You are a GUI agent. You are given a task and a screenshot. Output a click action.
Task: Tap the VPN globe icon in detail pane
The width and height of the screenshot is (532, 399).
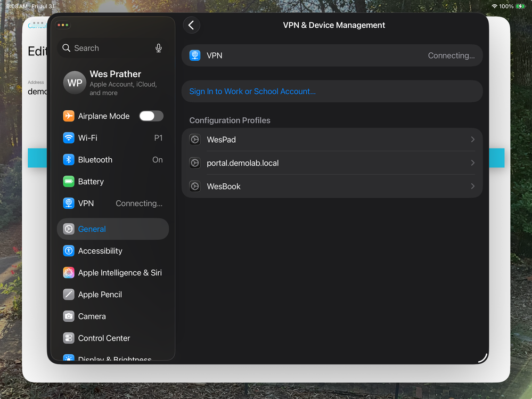195,55
